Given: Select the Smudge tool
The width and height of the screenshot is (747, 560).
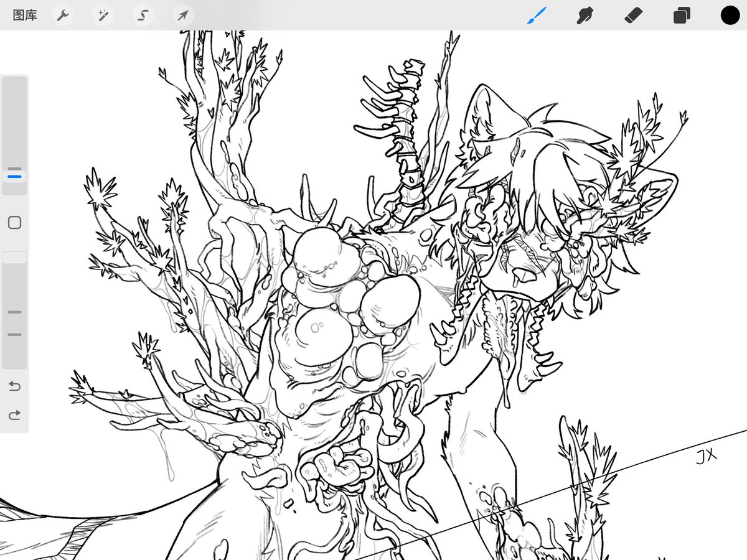Looking at the screenshot, I should 585,16.
